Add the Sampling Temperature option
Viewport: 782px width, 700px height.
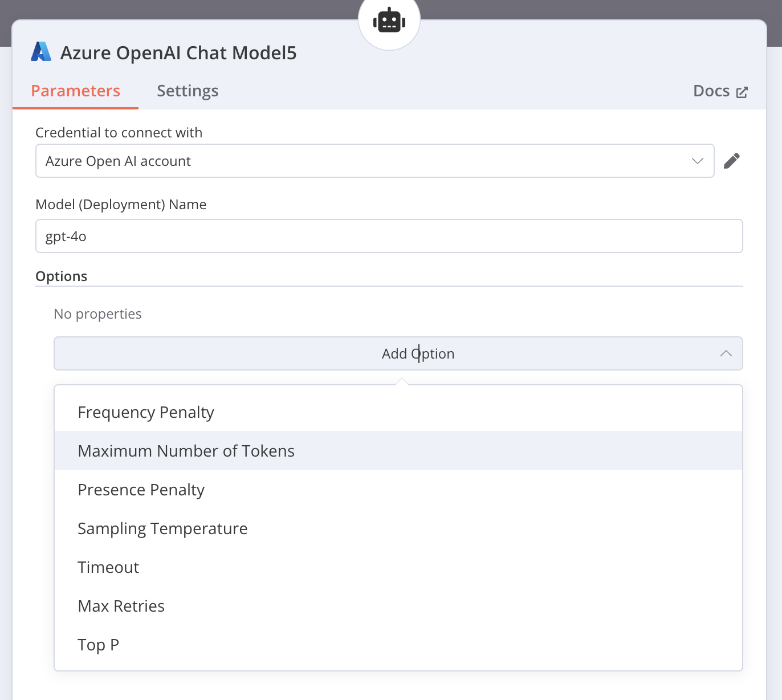(x=162, y=528)
